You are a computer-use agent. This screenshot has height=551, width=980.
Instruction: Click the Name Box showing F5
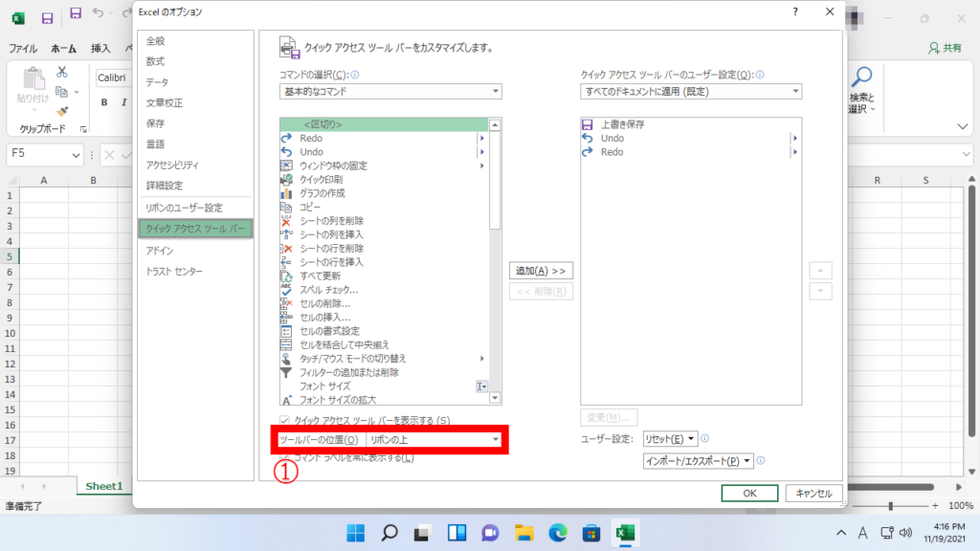coord(45,155)
